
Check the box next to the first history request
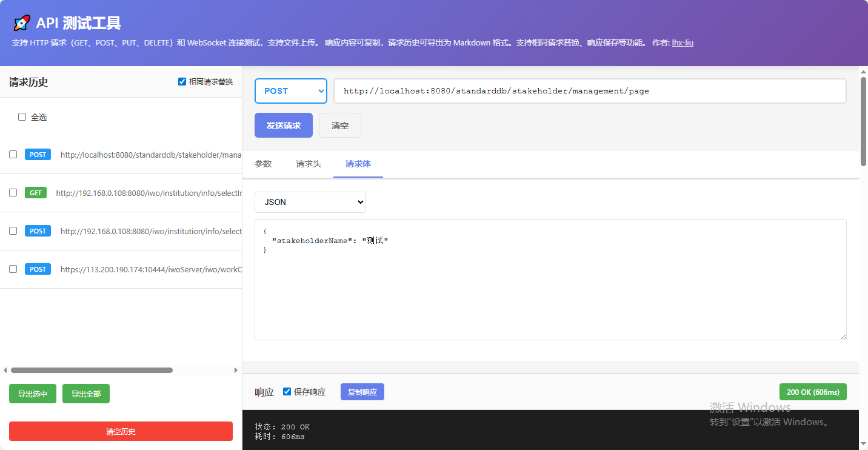[13, 155]
